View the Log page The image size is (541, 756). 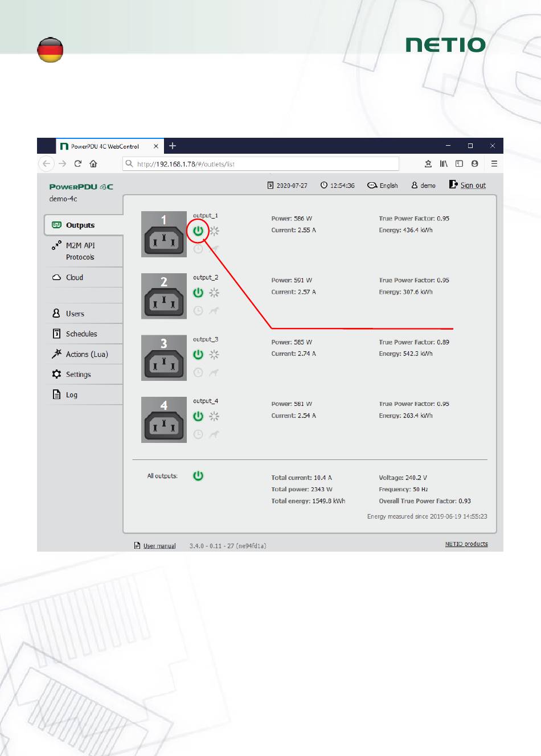click(x=84, y=395)
